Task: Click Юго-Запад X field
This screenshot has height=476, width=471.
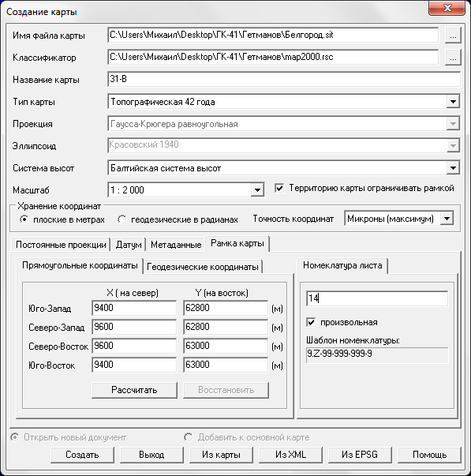Action: (x=134, y=308)
